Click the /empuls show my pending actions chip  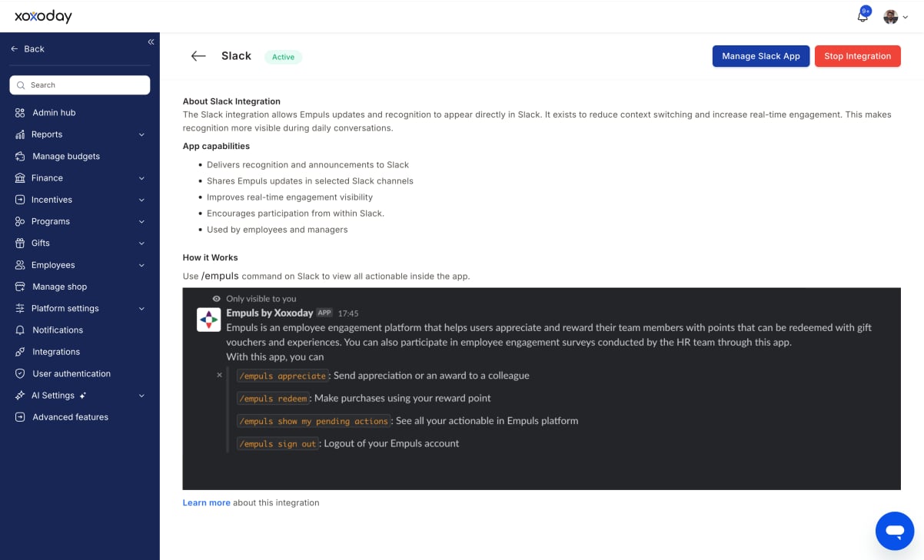pyautogui.click(x=314, y=421)
